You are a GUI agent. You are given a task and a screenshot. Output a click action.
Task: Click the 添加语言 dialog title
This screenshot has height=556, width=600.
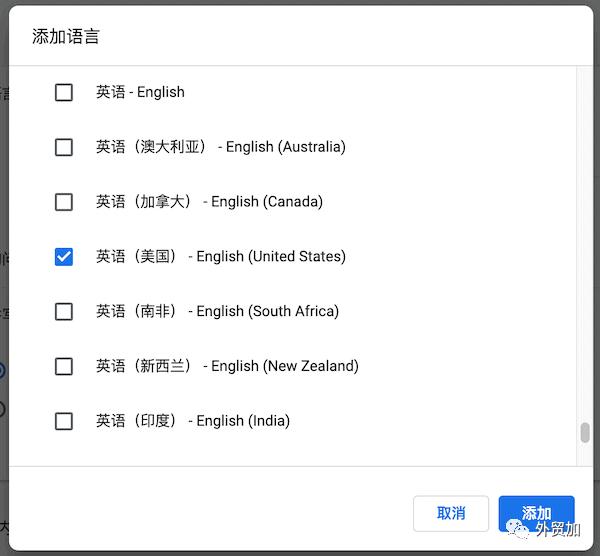tap(66, 37)
